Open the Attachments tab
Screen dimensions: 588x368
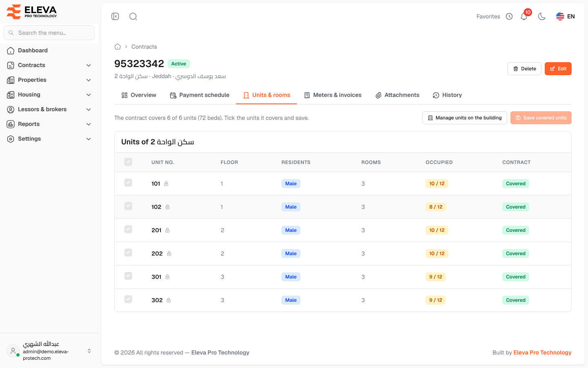click(x=397, y=95)
